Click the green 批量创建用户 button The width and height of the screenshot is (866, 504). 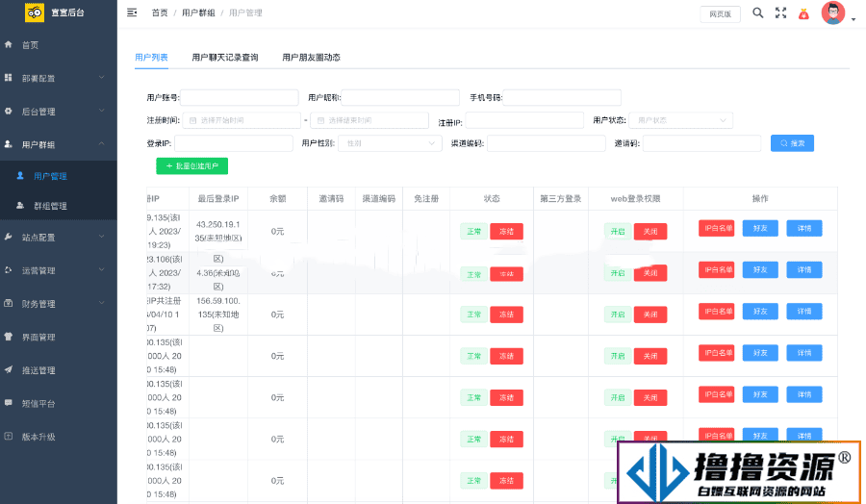192,166
